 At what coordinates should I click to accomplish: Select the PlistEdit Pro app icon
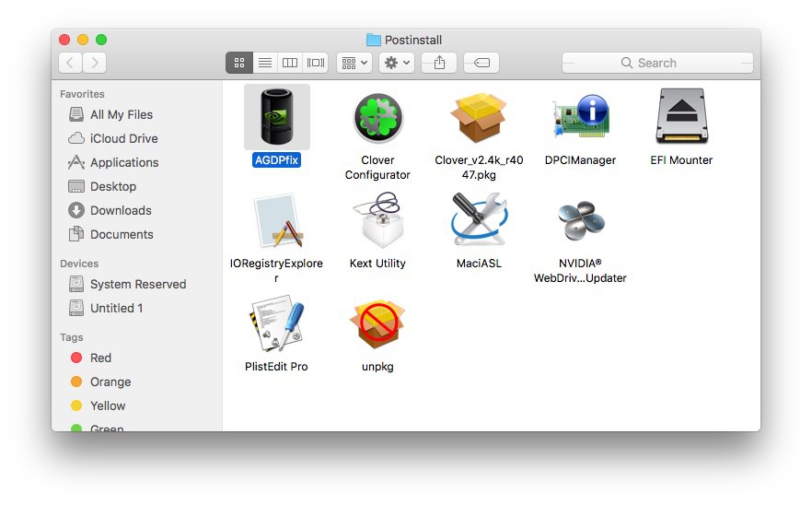[278, 323]
